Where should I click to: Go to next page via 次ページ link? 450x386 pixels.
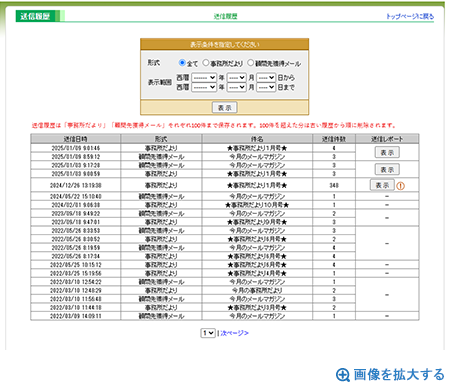[x=234, y=333]
